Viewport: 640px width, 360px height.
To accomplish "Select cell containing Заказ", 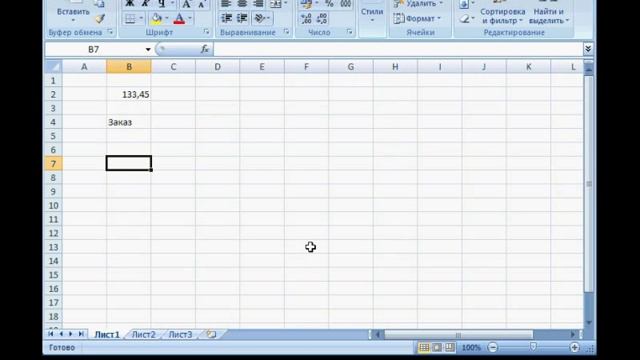I will tap(129, 122).
